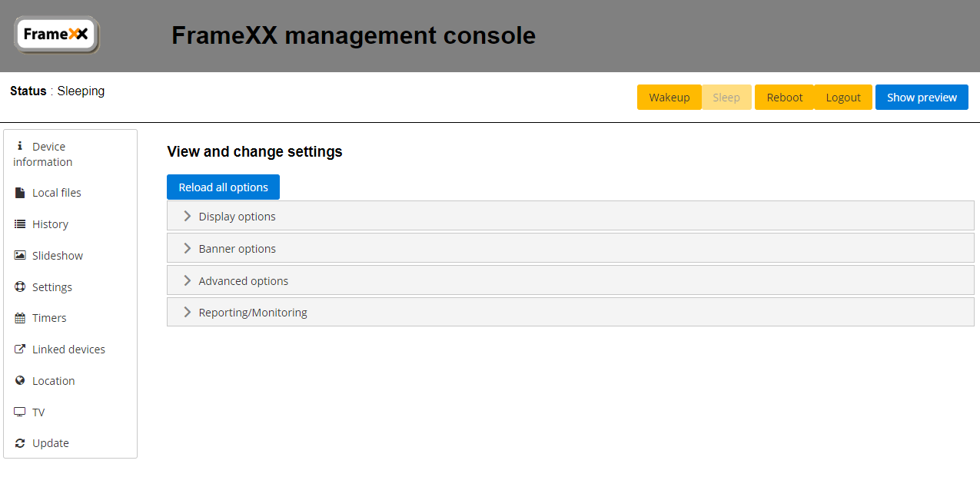Screen dimensions: 980x477
Task: Open the Slideshow section
Action: [x=70, y=256]
